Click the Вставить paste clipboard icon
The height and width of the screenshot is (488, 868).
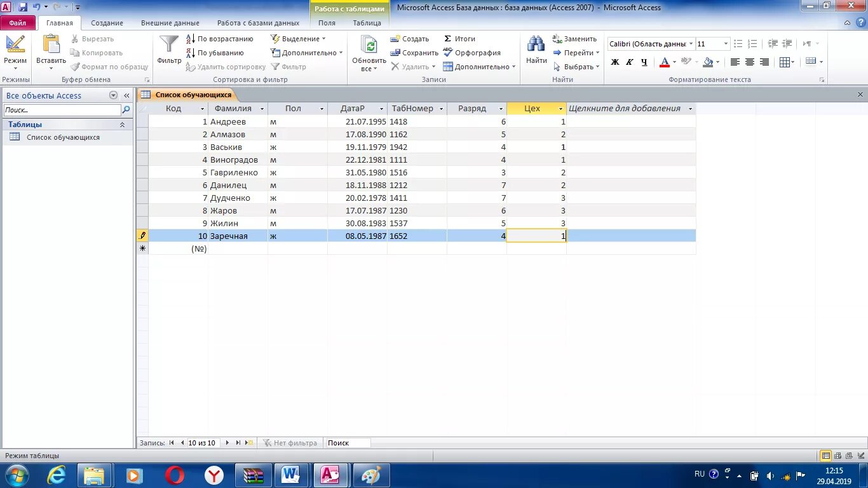(x=51, y=45)
